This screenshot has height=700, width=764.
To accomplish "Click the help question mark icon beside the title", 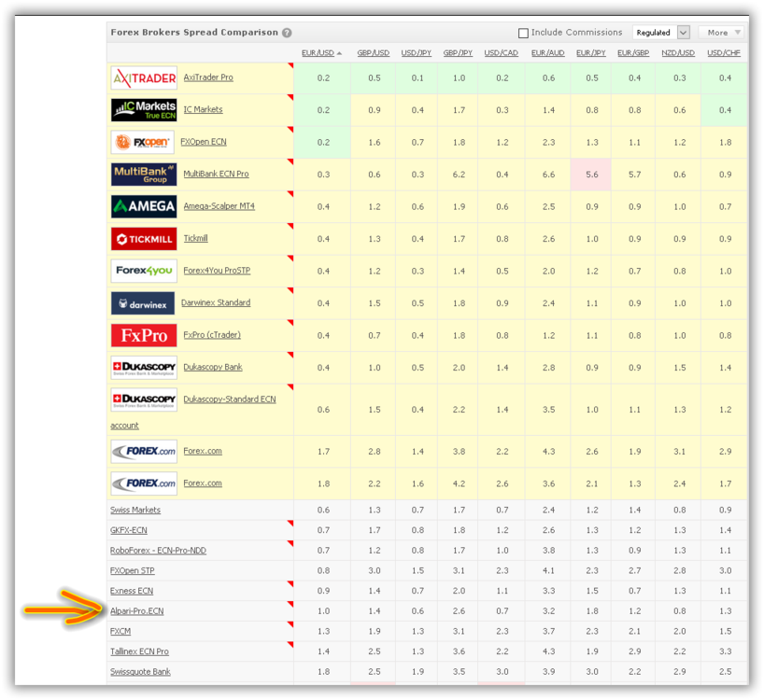I will pyautogui.click(x=287, y=33).
